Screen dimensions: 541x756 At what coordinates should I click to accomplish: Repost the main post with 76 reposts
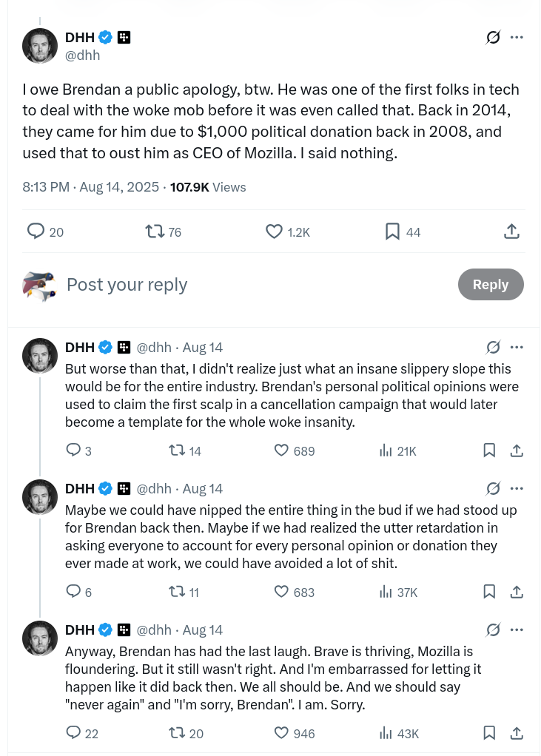[x=155, y=232]
